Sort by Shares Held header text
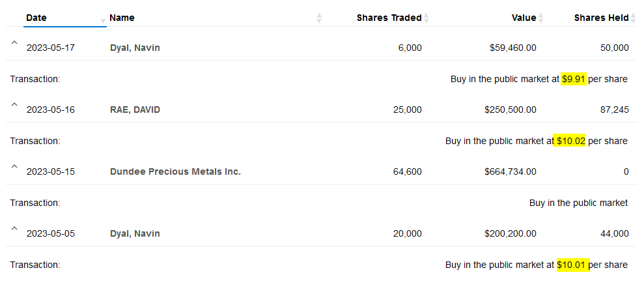This screenshot has height=281, width=644. point(601,18)
